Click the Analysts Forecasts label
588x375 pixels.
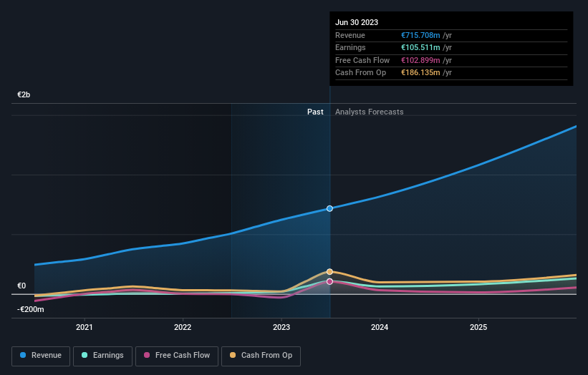(370, 112)
